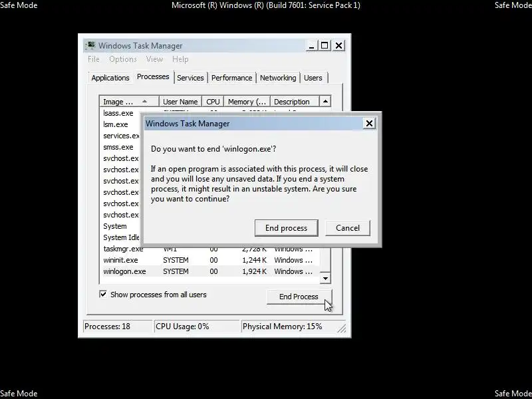Switch to the Services tab
532x399 pixels.
pyautogui.click(x=190, y=78)
